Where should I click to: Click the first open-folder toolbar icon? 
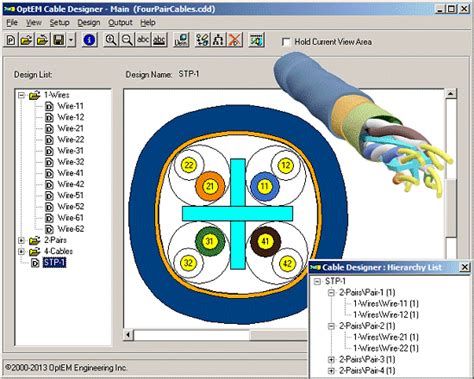click(26, 40)
